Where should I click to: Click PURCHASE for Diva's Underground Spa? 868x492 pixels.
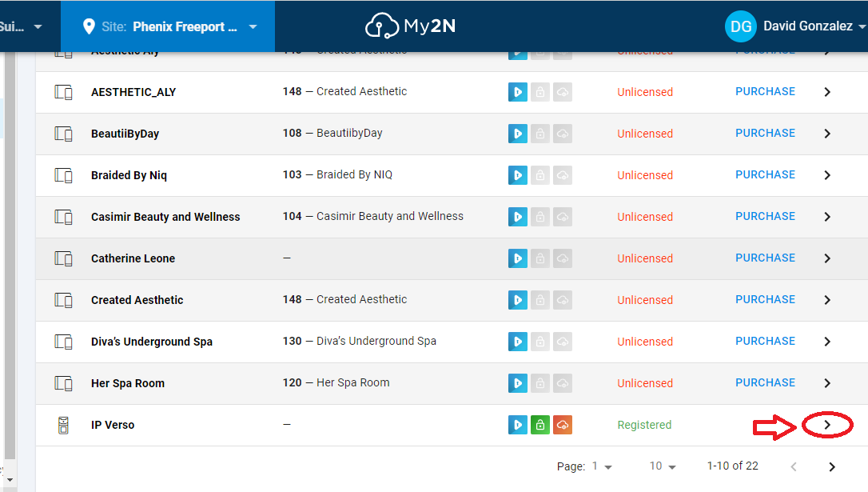(x=765, y=341)
